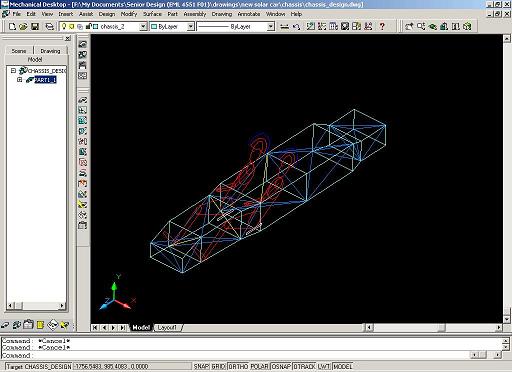Expand the PART1_1 tree node
The image size is (512, 372).
click(x=20, y=80)
